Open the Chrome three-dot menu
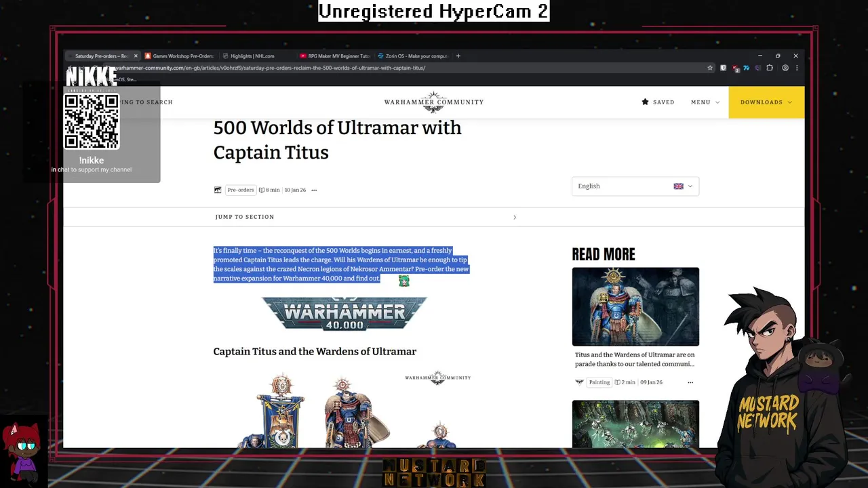 click(797, 68)
